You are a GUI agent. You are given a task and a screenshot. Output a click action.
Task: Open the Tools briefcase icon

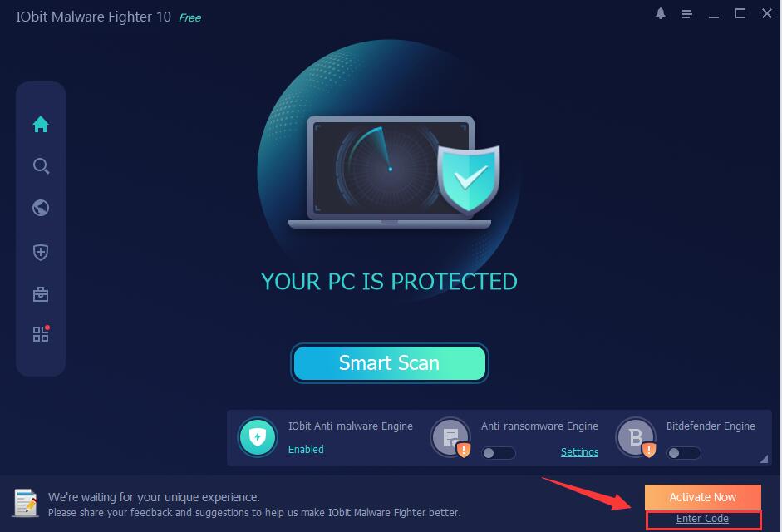click(x=41, y=294)
